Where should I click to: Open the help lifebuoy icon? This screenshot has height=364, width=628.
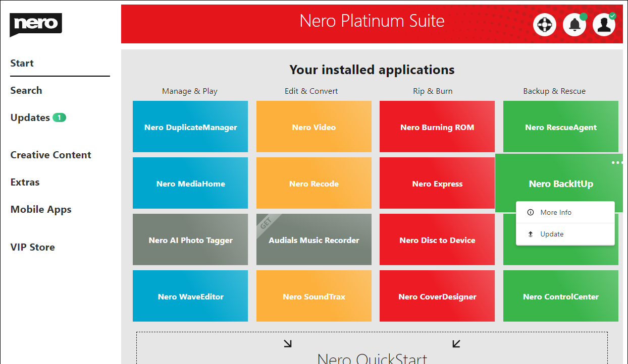545,24
